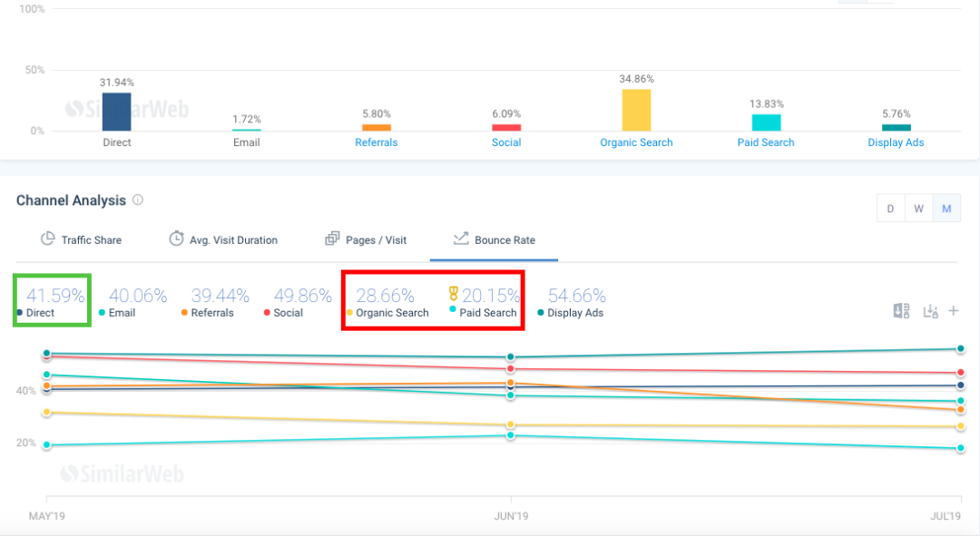Click Display Ads data point at JUL'19

click(960, 349)
